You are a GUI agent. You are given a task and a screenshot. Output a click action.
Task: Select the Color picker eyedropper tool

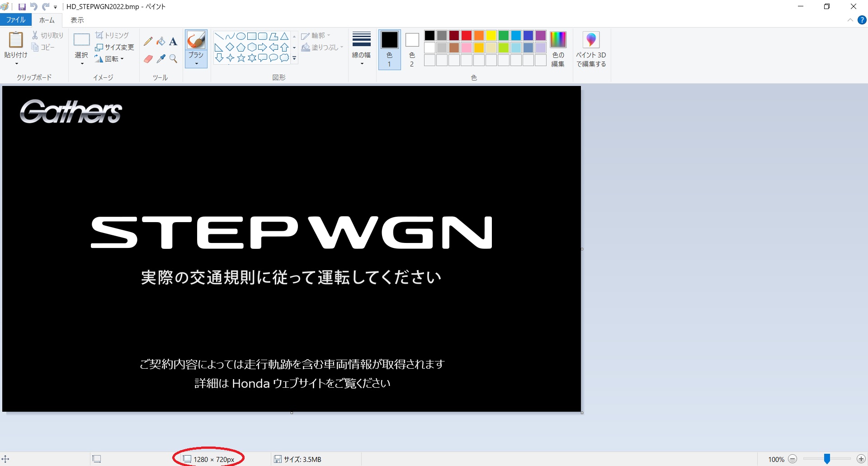(160, 59)
